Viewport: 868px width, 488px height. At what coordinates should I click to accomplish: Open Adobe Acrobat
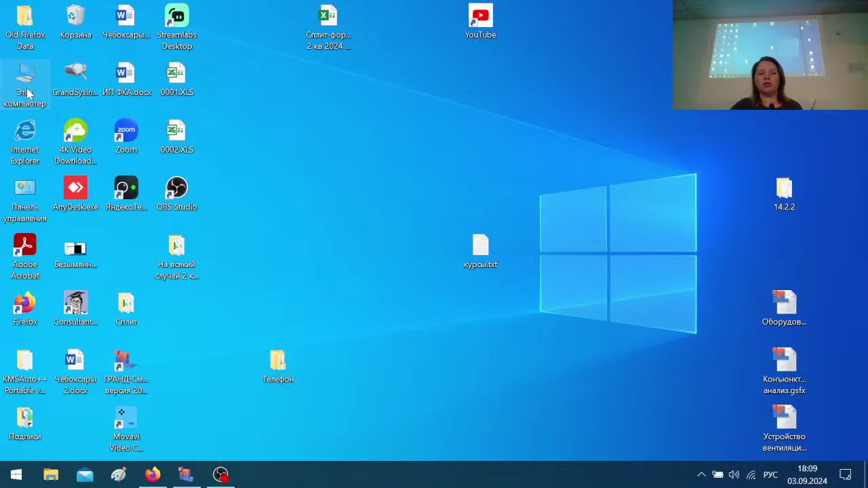pos(25,258)
